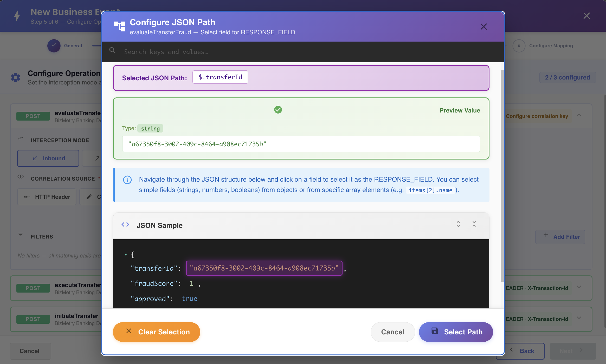Click the wizard Cancel button

(x=30, y=351)
